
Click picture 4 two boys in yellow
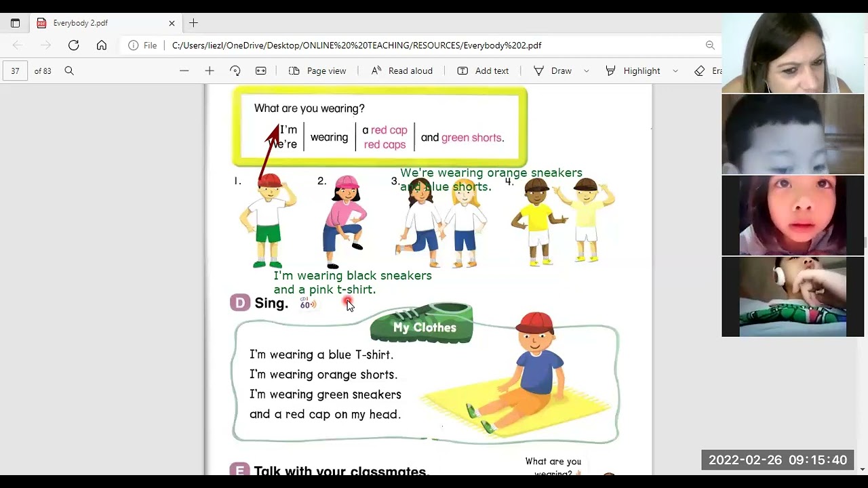point(564,221)
